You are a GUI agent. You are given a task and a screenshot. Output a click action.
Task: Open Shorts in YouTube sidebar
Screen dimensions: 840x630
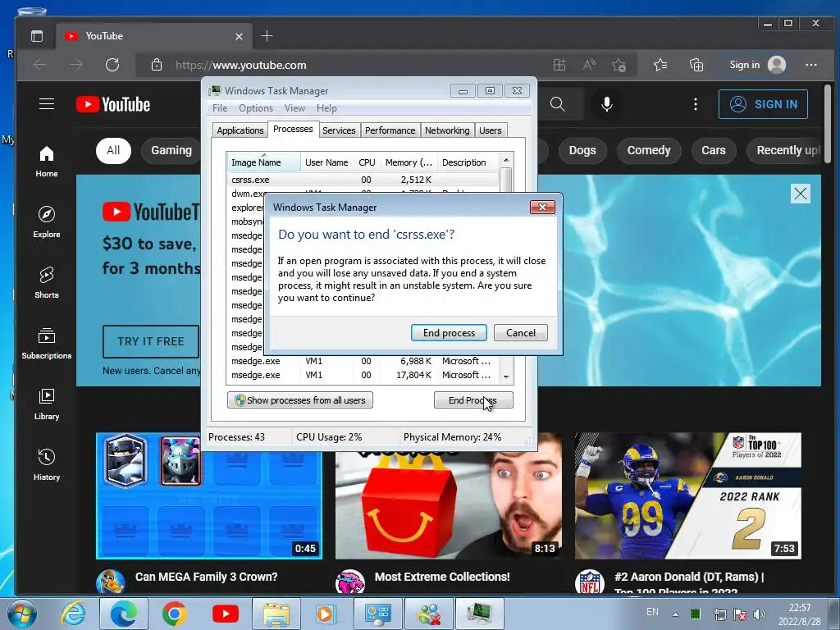click(x=47, y=282)
